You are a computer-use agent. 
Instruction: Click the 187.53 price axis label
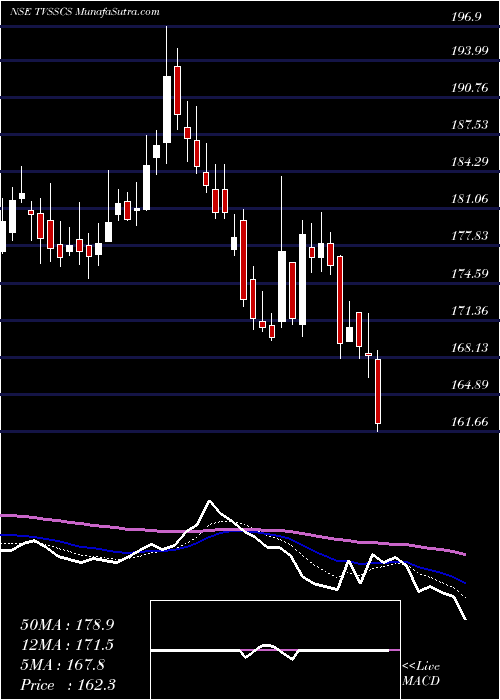pyautogui.click(x=468, y=125)
